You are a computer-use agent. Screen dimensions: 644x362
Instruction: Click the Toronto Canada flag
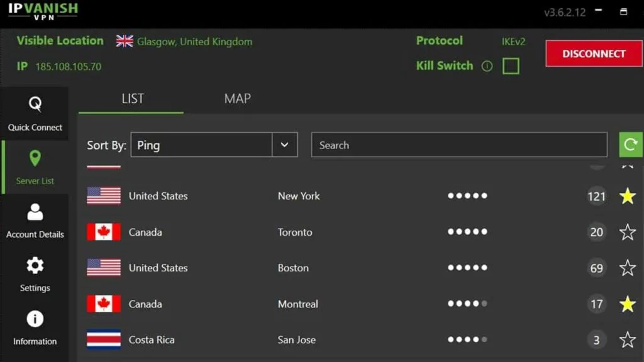pos(104,232)
